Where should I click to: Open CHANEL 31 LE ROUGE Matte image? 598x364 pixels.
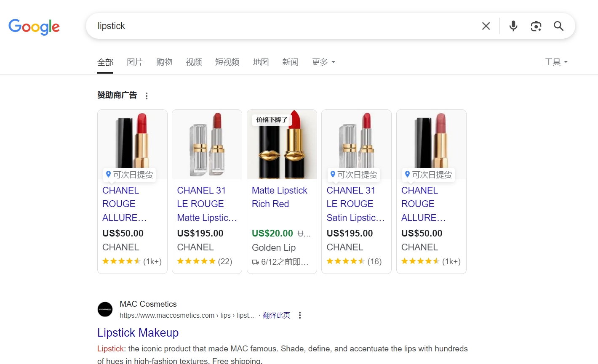tap(207, 145)
